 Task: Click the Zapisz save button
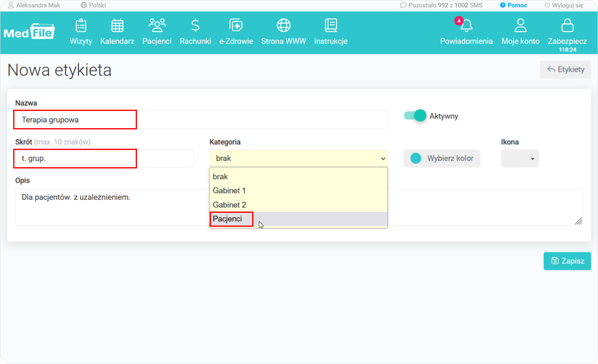pos(567,261)
